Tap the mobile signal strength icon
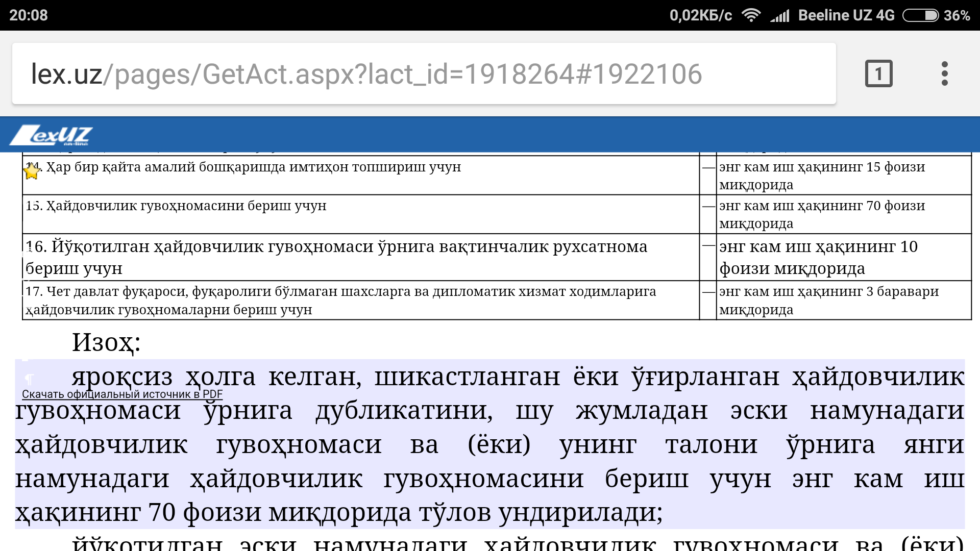Image resolution: width=980 pixels, height=551 pixels. (780, 15)
